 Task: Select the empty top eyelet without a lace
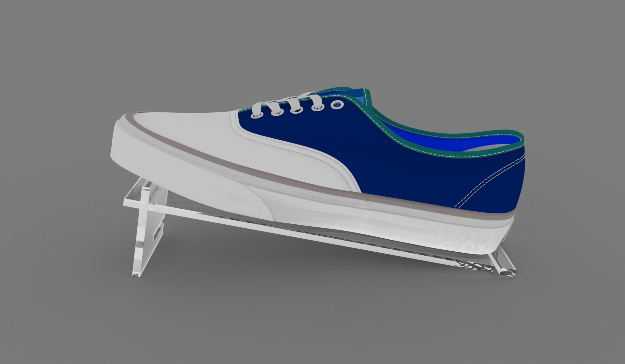pyautogui.click(x=337, y=105)
